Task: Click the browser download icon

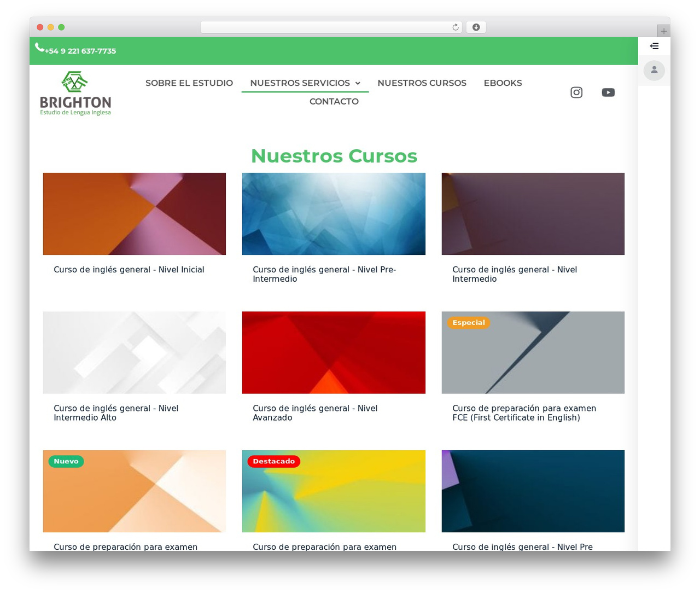Action: pos(476,27)
